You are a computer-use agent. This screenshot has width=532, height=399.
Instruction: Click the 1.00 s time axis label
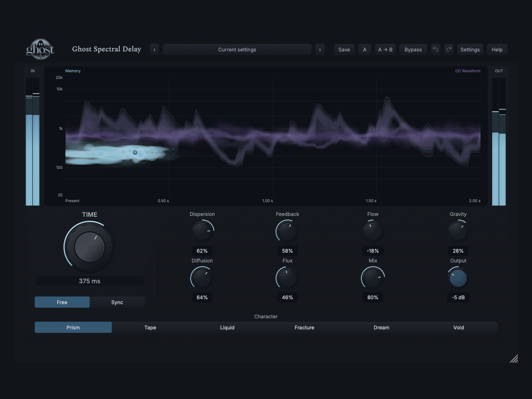pos(267,201)
